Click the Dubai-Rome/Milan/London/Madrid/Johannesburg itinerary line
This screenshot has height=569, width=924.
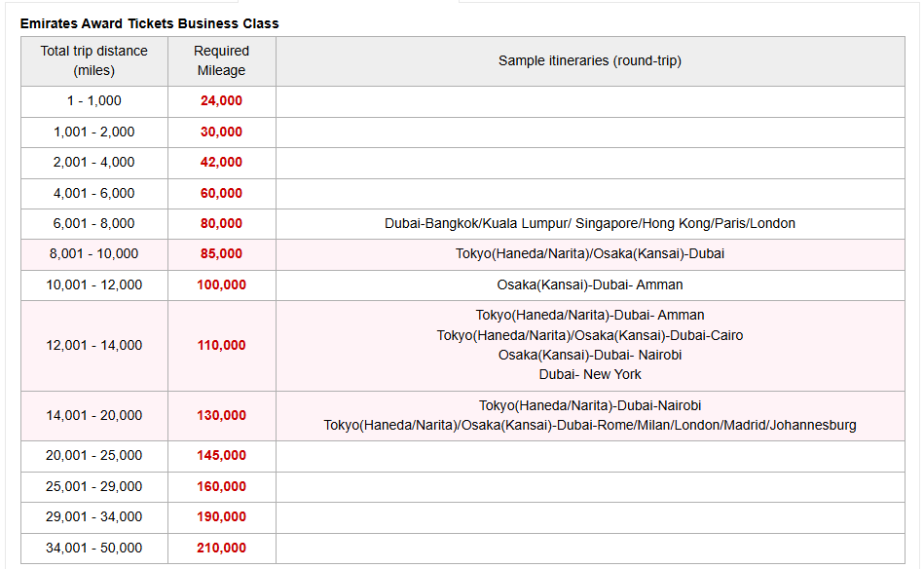(x=590, y=425)
